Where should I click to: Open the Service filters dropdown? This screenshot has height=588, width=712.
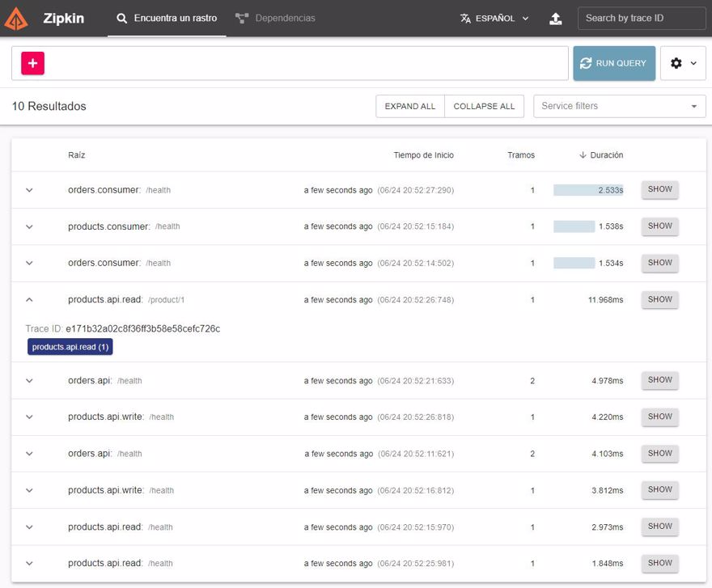pos(620,106)
